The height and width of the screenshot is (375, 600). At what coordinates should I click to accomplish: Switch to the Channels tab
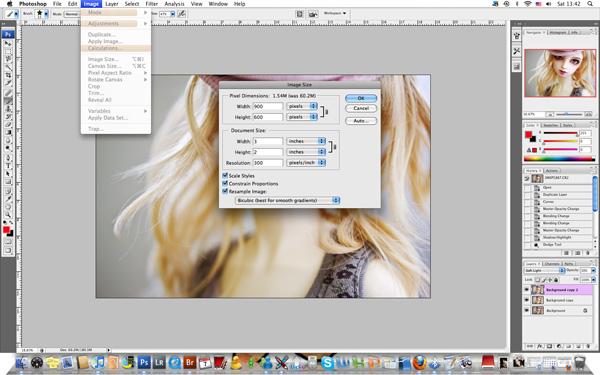(x=552, y=264)
